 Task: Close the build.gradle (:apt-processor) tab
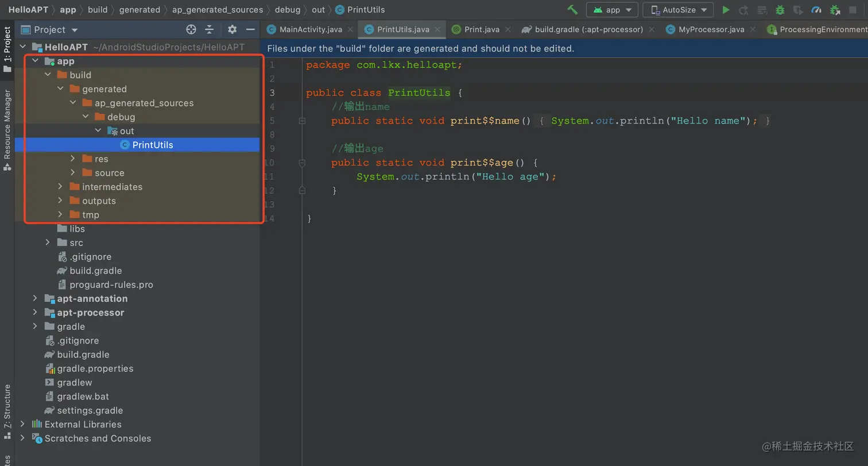652,29
